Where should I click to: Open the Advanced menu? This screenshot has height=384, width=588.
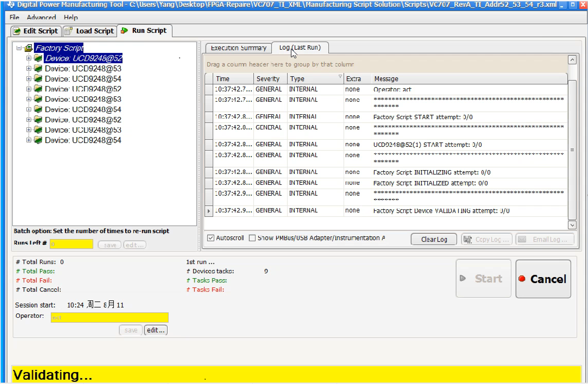pos(41,17)
